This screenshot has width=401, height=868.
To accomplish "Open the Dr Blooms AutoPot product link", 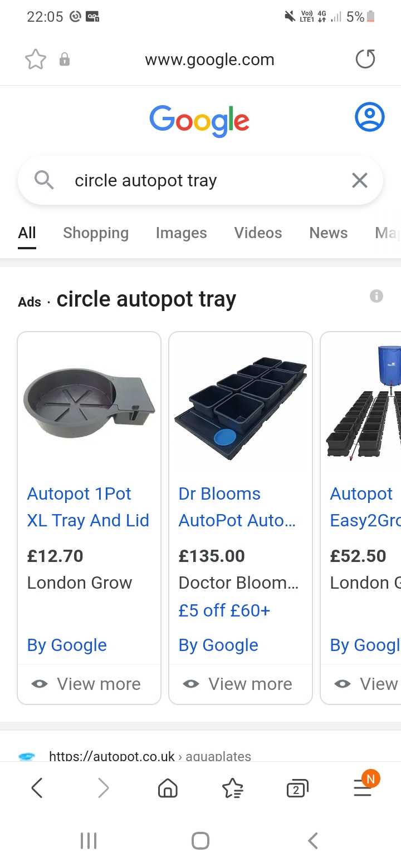I will tap(237, 507).
